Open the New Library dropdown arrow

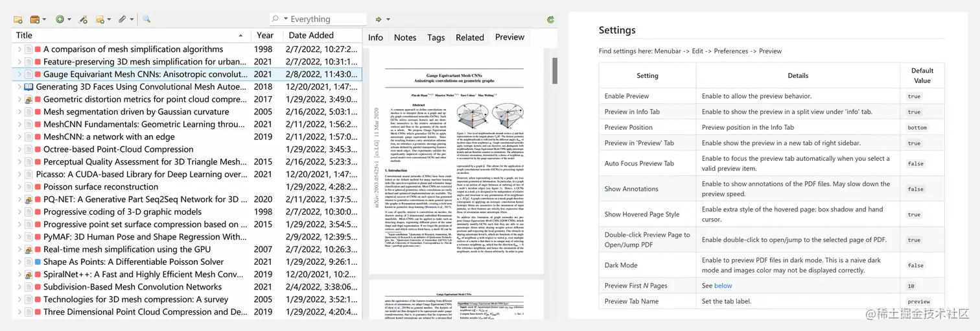pos(44,19)
